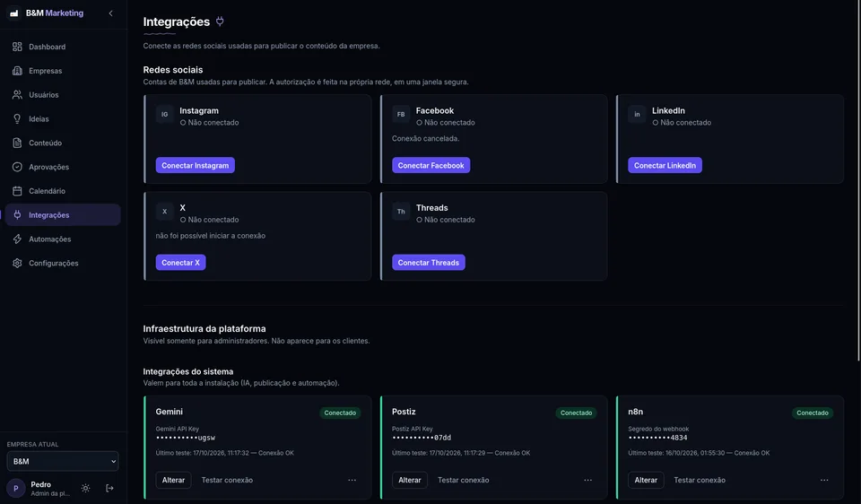The image size is (861, 504).
Task: Open Dashboard from the sidebar menu
Action: point(63,47)
